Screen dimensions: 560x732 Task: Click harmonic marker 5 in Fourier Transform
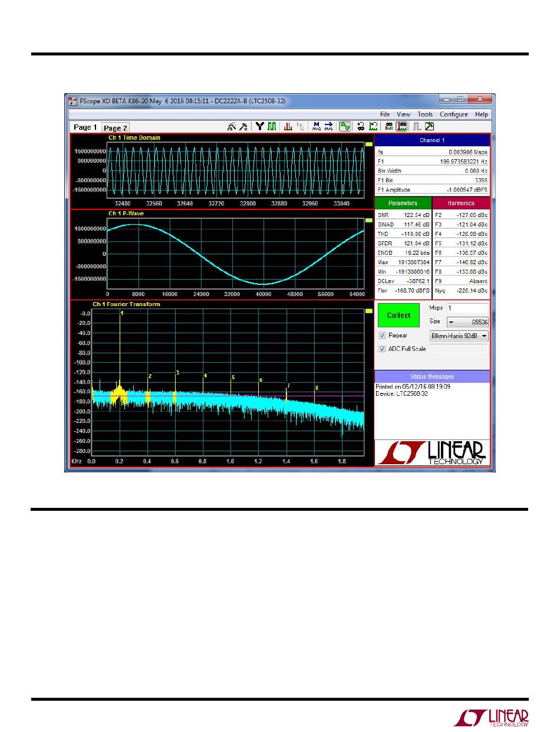point(233,378)
